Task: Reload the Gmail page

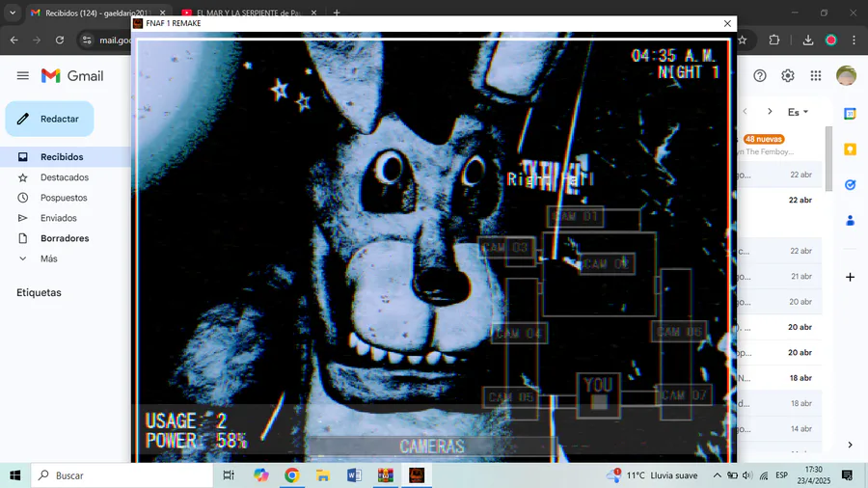Action: tap(60, 40)
